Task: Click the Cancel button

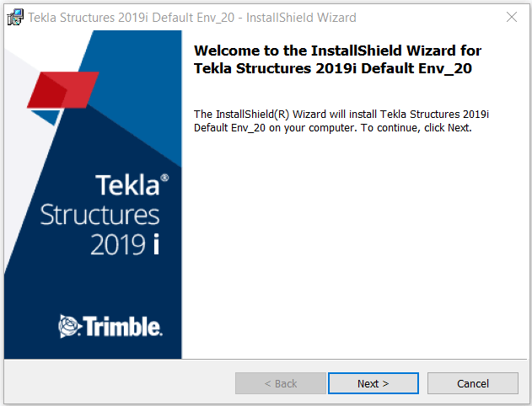Action: [473, 383]
